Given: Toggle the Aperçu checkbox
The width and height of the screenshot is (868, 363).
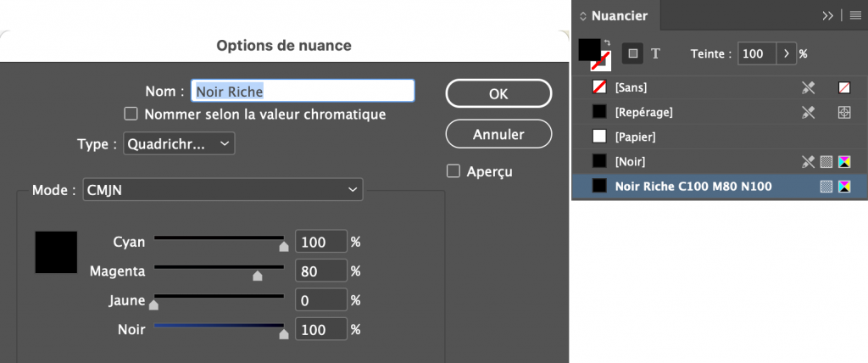Looking at the screenshot, I should [x=453, y=171].
